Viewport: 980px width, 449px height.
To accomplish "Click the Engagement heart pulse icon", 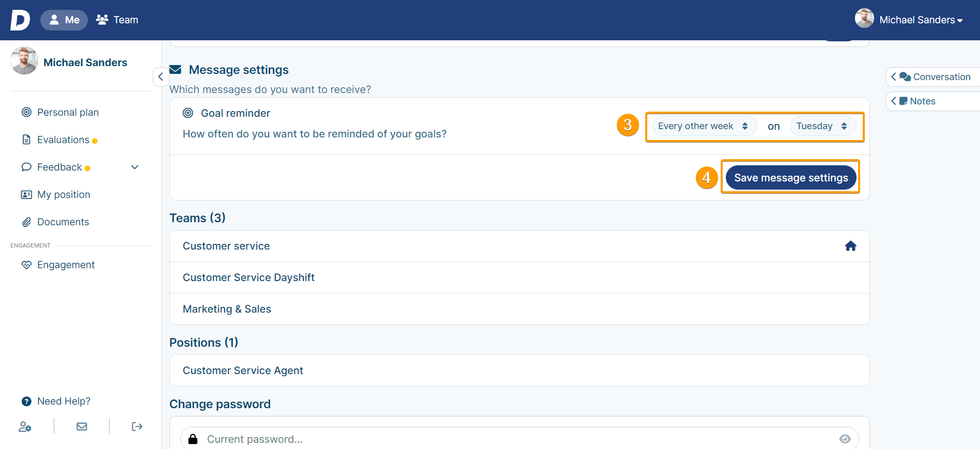I will tap(26, 265).
